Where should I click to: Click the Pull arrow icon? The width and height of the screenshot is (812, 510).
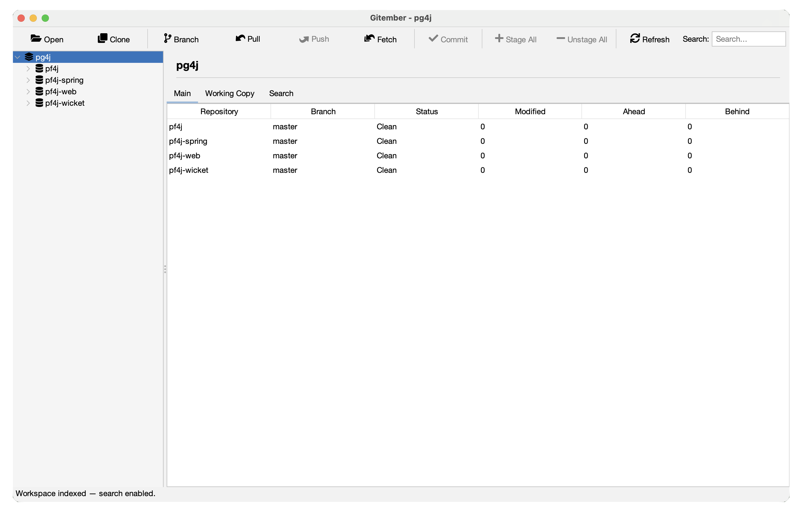[x=240, y=38]
